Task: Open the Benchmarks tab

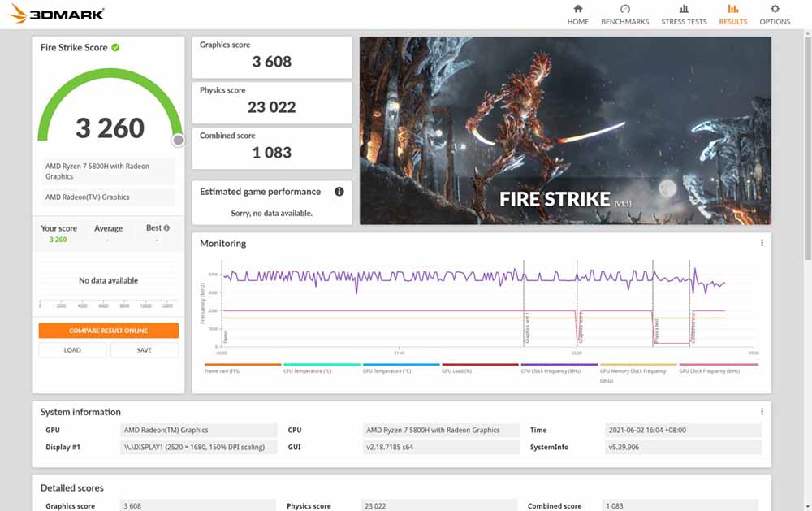Action: 624,15
